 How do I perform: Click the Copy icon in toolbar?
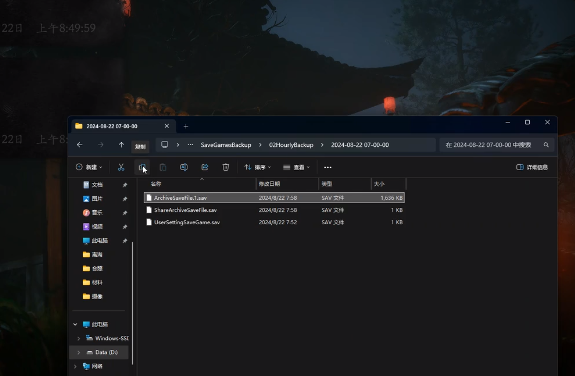point(142,167)
